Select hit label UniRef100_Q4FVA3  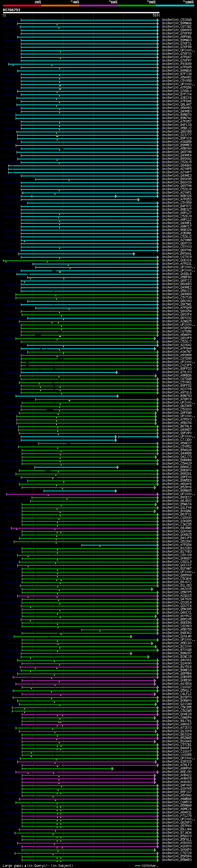tap(177, 785)
